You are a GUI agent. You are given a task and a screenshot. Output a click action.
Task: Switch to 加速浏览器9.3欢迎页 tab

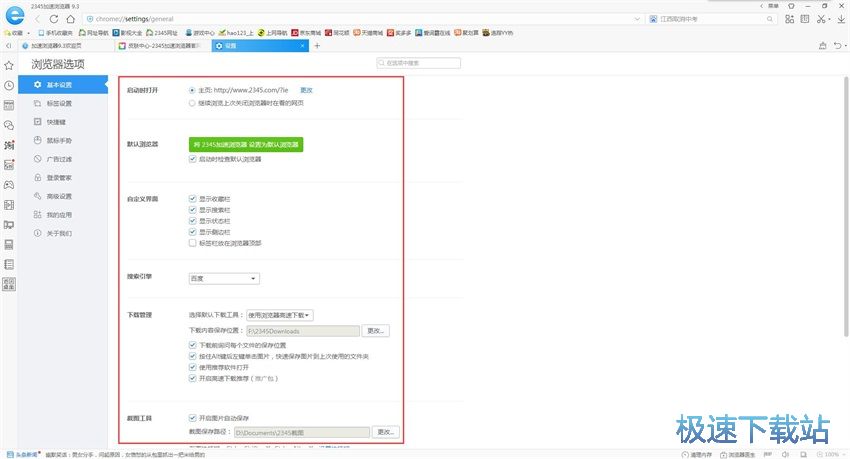pyautogui.click(x=66, y=46)
